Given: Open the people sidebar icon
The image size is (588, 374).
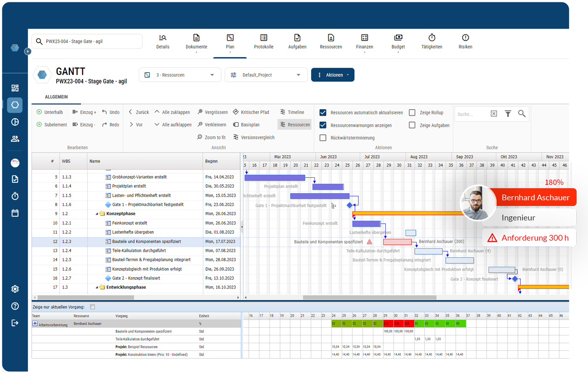Looking at the screenshot, I should (15, 139).
